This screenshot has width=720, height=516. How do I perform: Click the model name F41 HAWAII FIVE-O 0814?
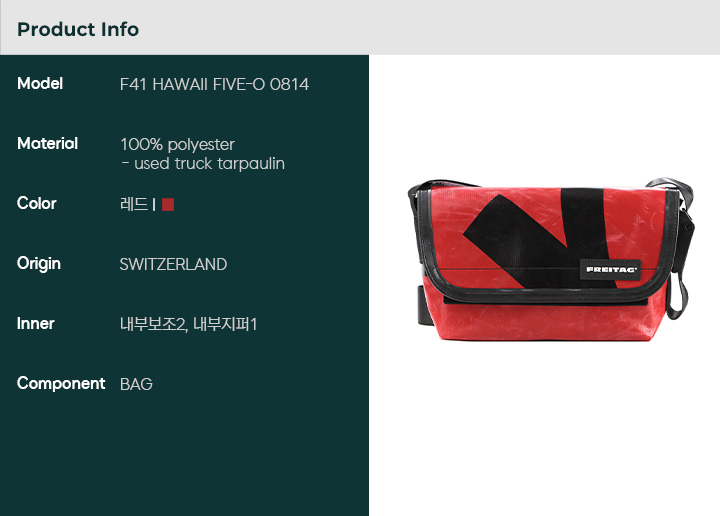coord(214,84)
